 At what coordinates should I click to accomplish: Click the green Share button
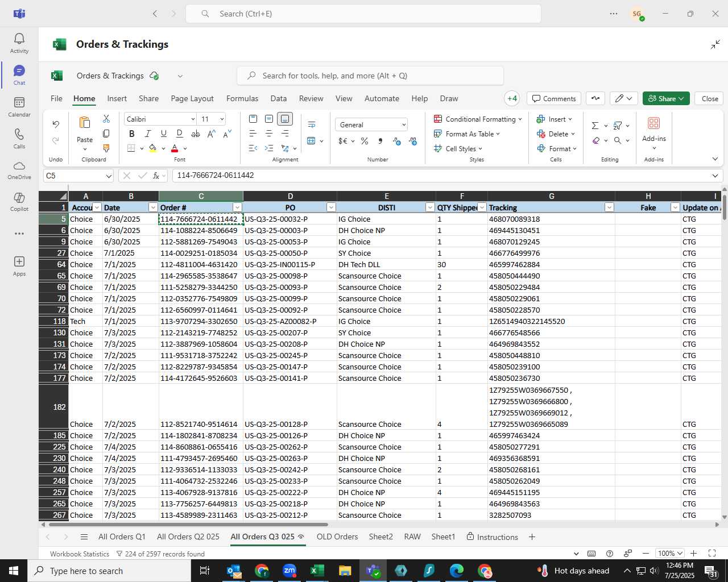tap(666, 98)
